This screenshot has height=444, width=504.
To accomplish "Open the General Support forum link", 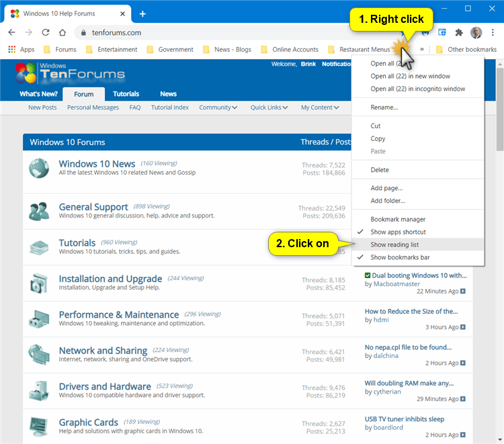I will (x=93, y=207).
